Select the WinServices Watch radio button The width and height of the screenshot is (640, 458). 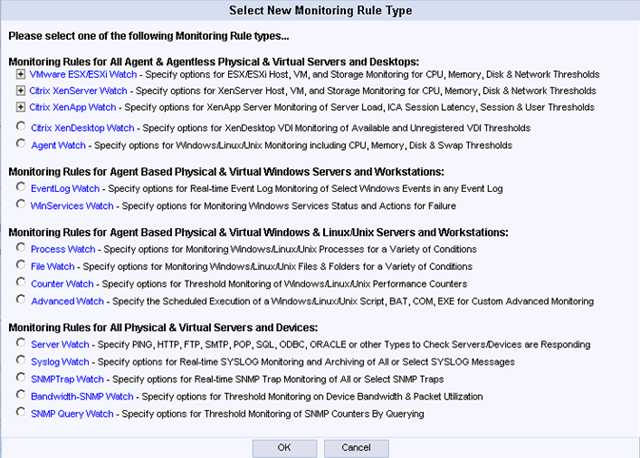coord(21,204)
